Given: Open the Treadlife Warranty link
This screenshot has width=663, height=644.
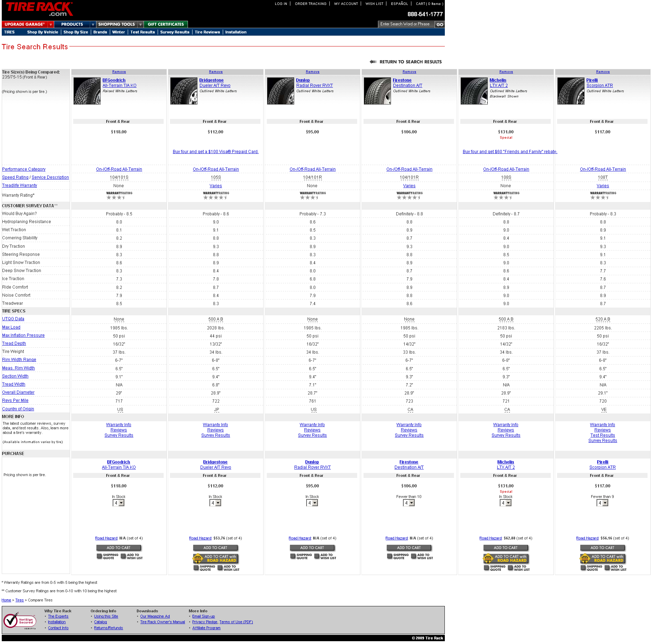Looking at the screenshot, I should (x=20, y=185).
